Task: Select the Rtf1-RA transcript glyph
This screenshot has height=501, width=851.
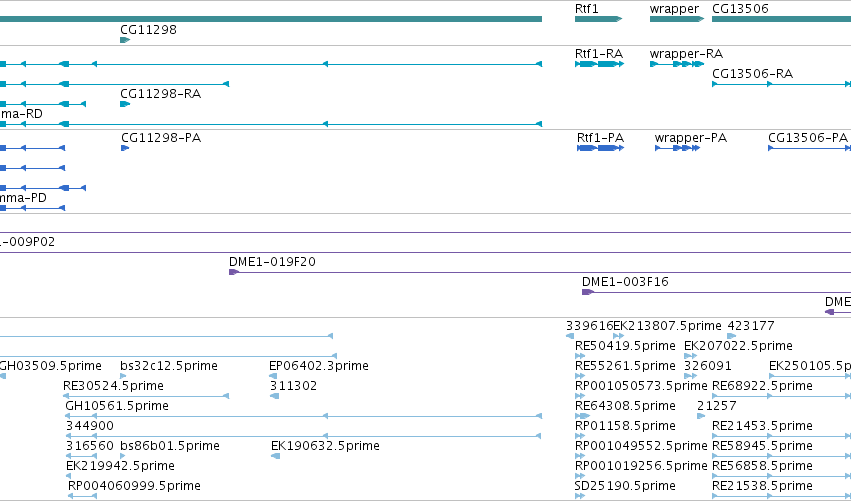Action: point(600,64)
